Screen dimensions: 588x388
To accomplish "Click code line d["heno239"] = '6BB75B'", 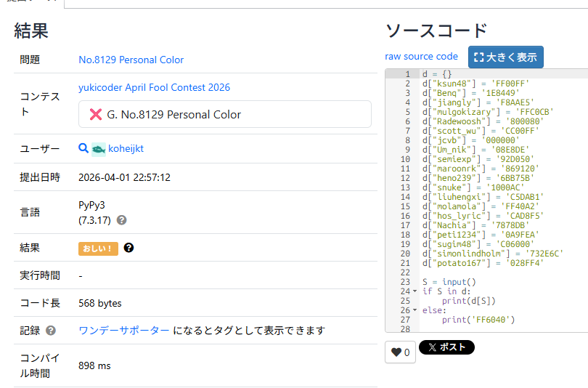I will pos(478,178).
